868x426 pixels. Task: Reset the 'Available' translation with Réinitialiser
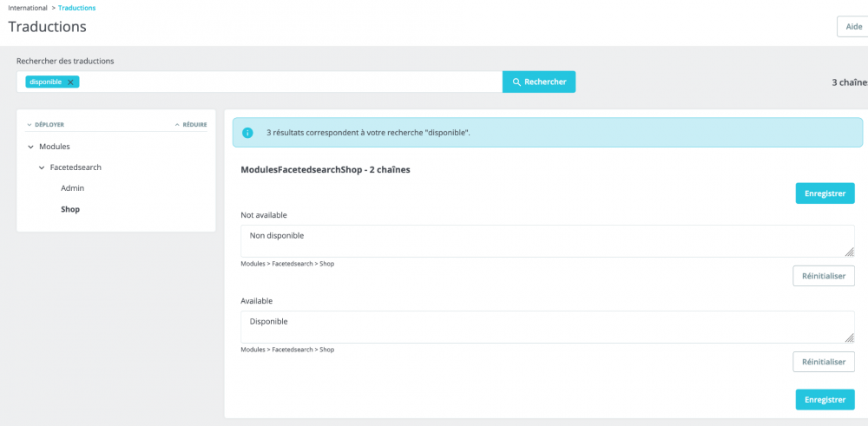[824, 362]
